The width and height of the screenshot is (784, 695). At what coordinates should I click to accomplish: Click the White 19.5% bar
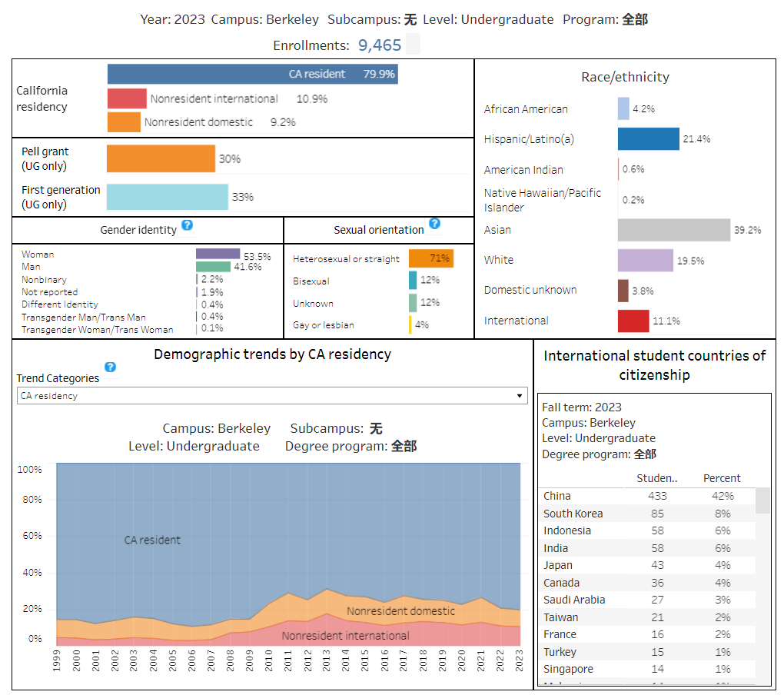[x=646, y=260]
